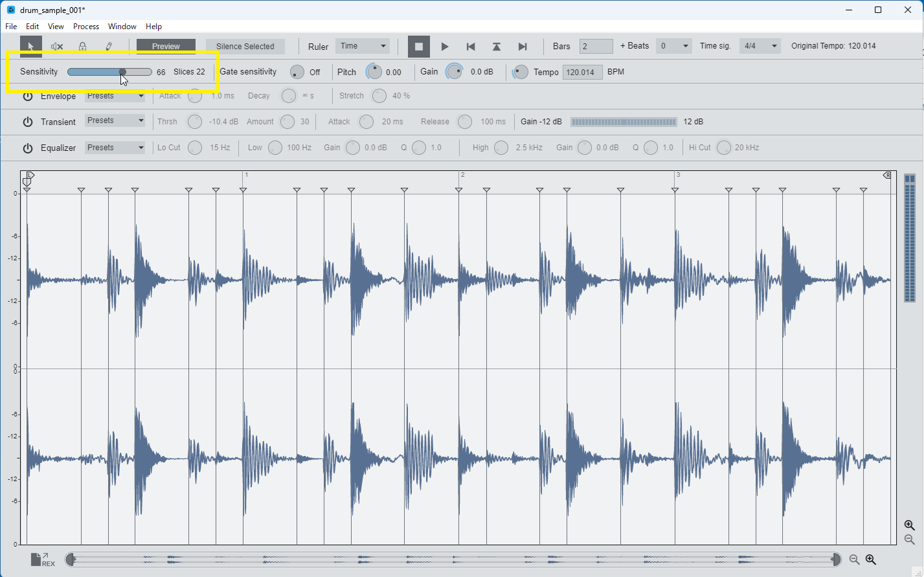Click the Equalizer Low frequency knob
The width and height of the screenshot is (924, 577).
(275, 148)
